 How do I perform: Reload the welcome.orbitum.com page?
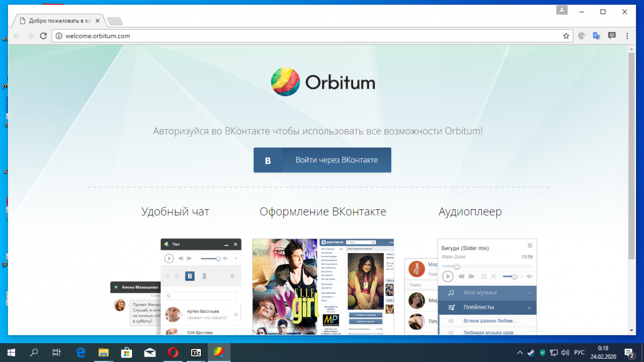(44, 36)
